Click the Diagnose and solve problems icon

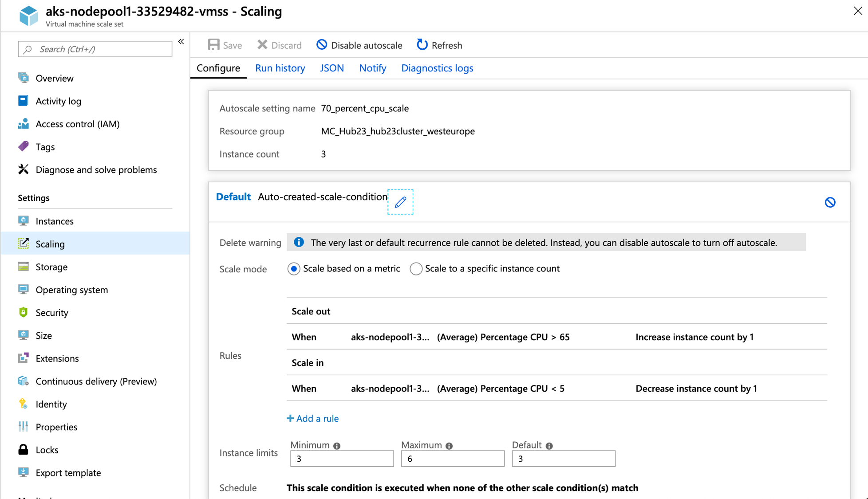click(24, 169)
